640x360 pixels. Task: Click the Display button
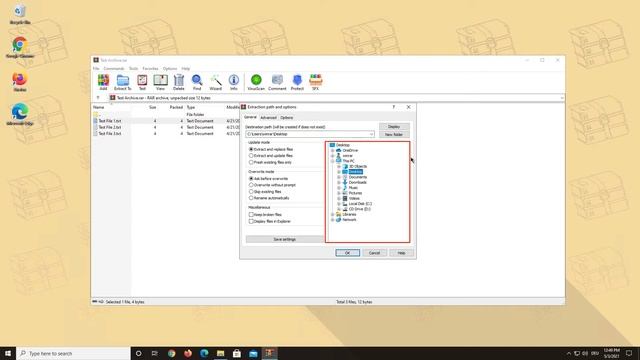[394, 127]
